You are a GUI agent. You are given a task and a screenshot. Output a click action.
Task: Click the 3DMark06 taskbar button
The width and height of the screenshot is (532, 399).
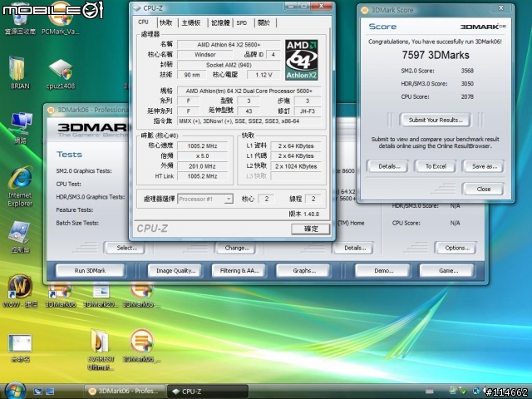click(x=124, y=392)
